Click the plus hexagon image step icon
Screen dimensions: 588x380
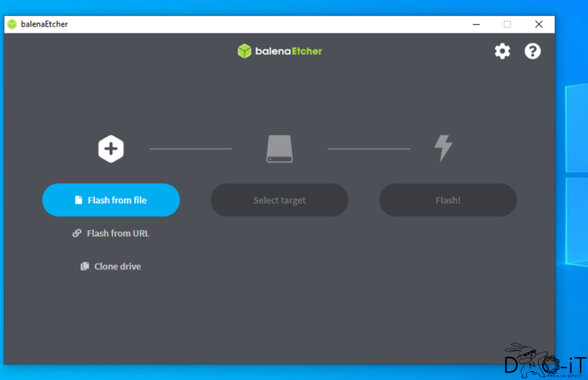111,149
